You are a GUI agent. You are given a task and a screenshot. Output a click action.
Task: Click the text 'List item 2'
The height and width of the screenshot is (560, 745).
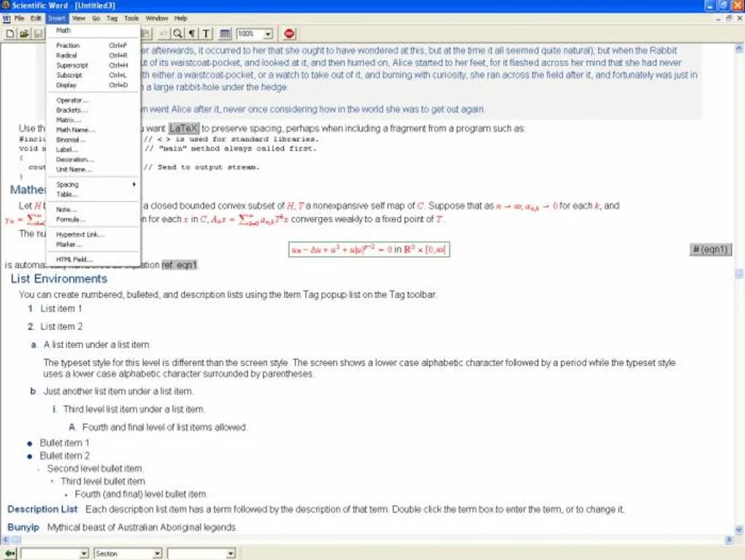point(61,327)
